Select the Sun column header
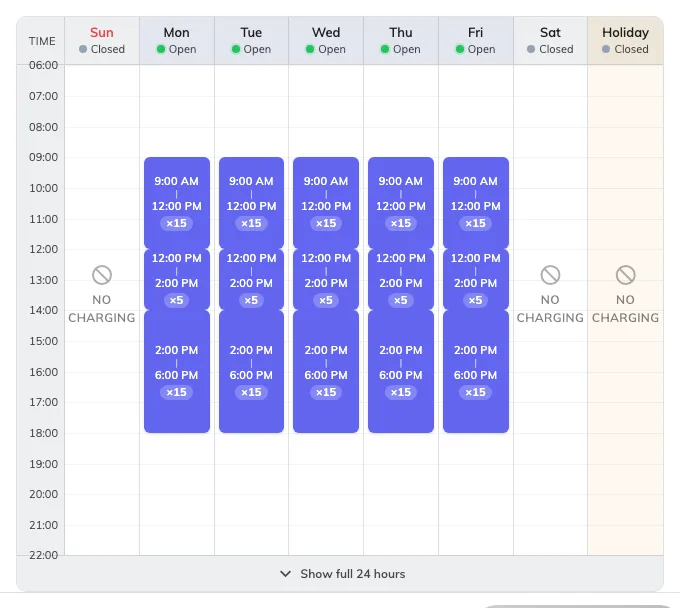The height and width of the screenshot is (608, 680). coord(102,41)
